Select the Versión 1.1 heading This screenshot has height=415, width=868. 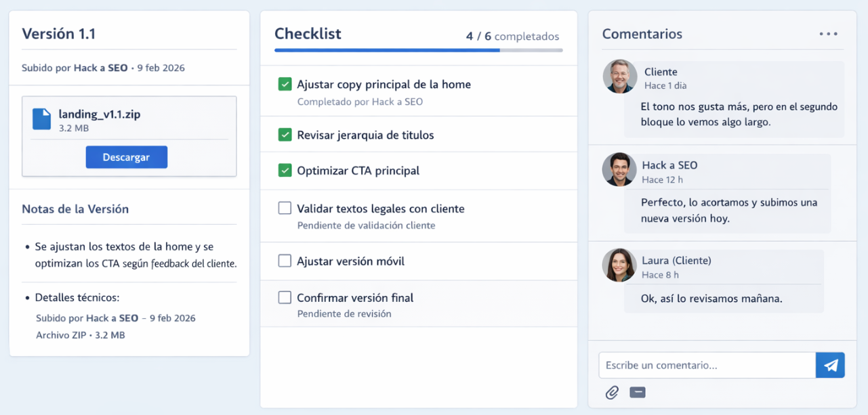point(60,33)
